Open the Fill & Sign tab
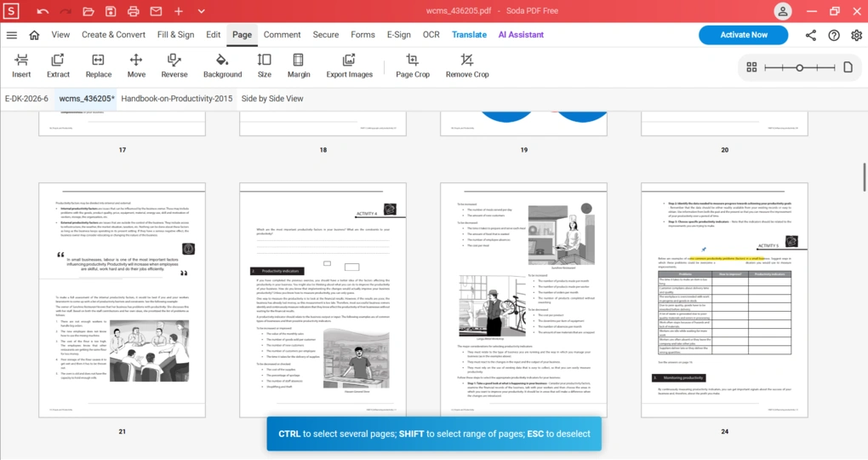 (x=175, y=34)
